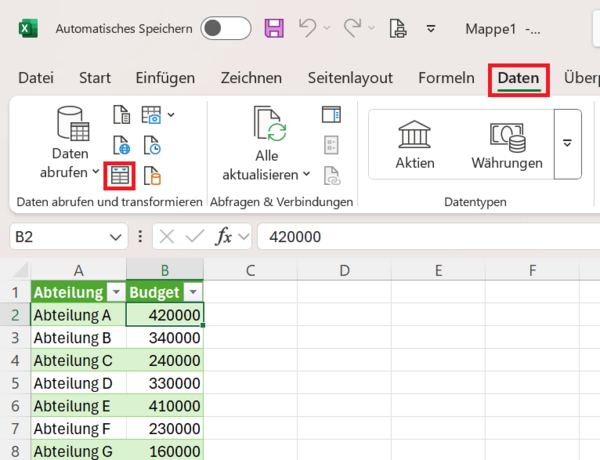The height and width of the screenshot is (460, 600).
Task: Open the Formeln ribbon tab
Action: 446,78
